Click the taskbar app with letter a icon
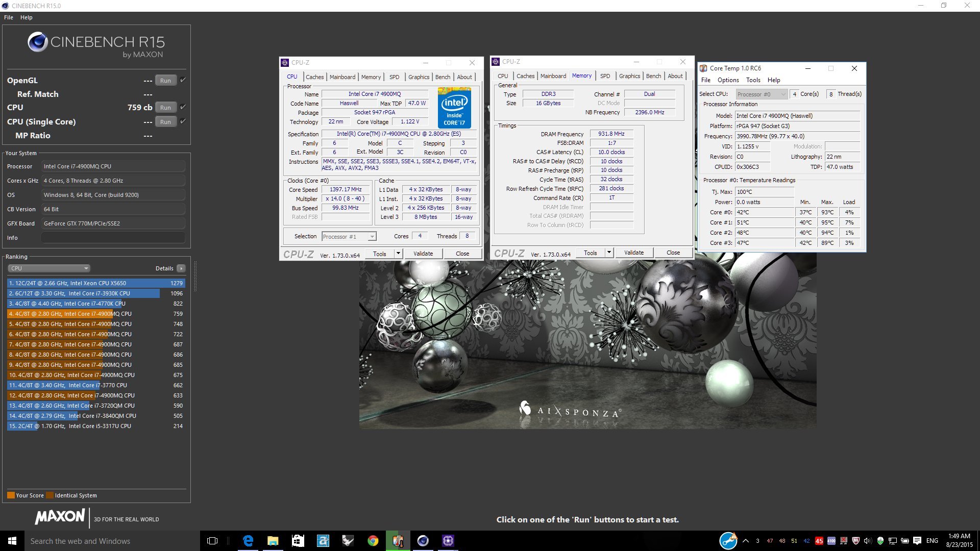Image resolution: width=980 pixels, height=551 pixels. (x=323, y=541)
